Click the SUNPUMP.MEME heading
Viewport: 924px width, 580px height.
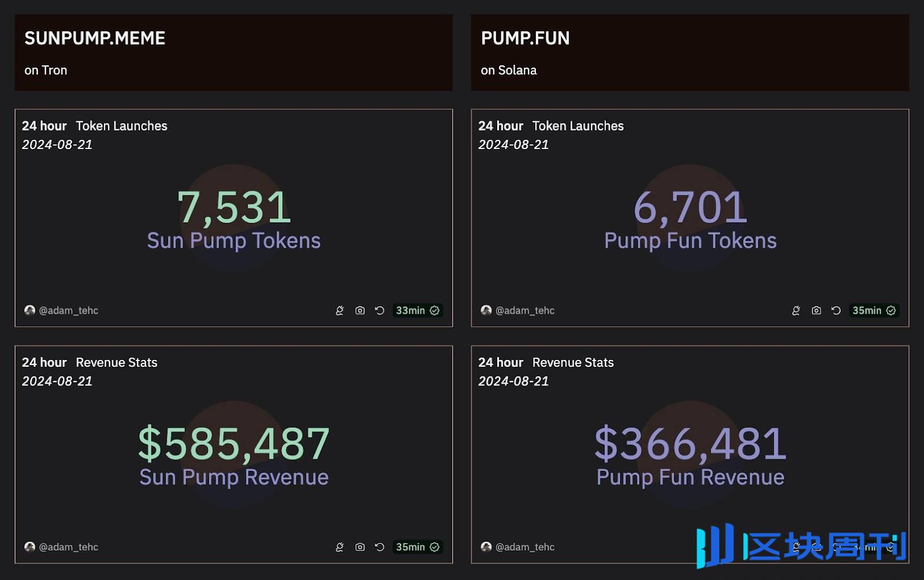coord(95,38)
